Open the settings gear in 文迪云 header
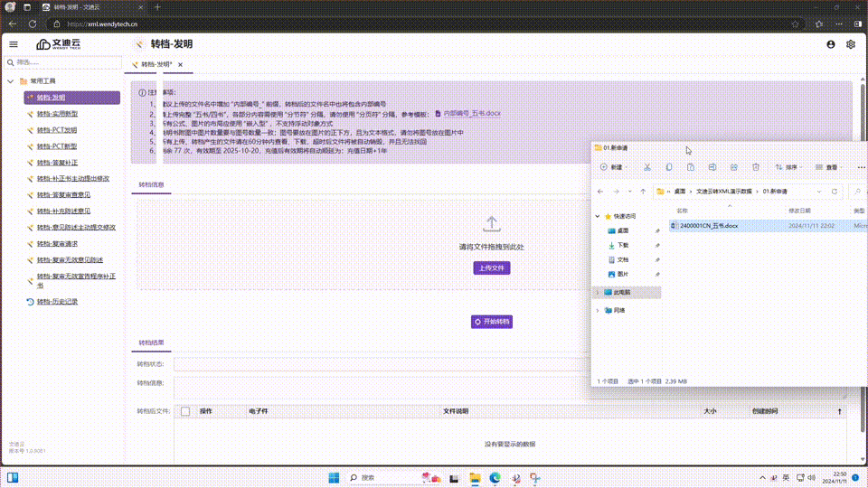The height and width of the screenshot is (488, 868). coord(850,44)
